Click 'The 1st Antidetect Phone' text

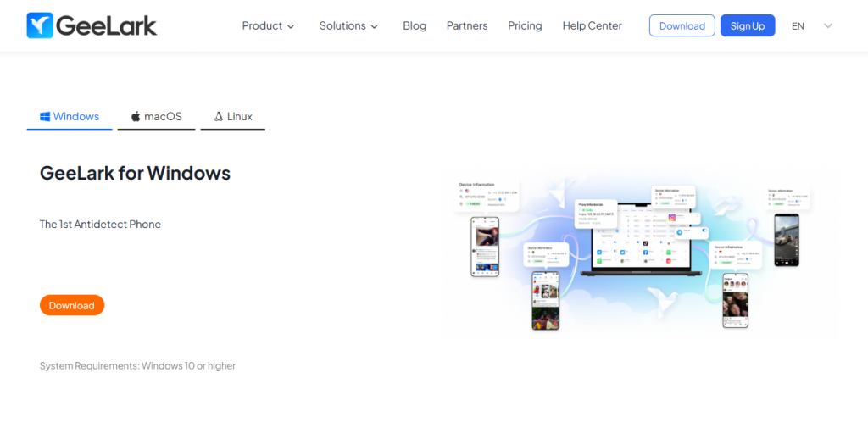coord(100,225)
